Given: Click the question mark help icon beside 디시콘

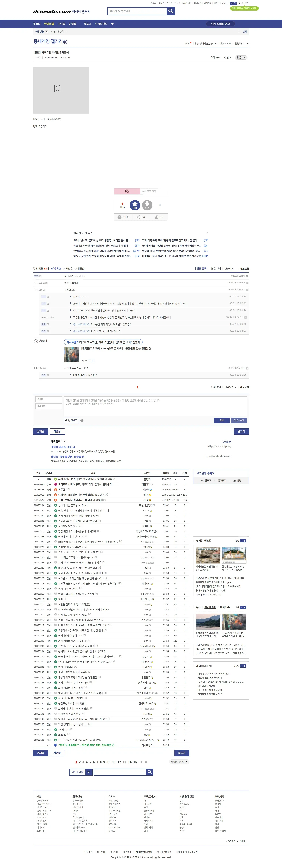Looking at the screenshot, I should click(82, 420).
